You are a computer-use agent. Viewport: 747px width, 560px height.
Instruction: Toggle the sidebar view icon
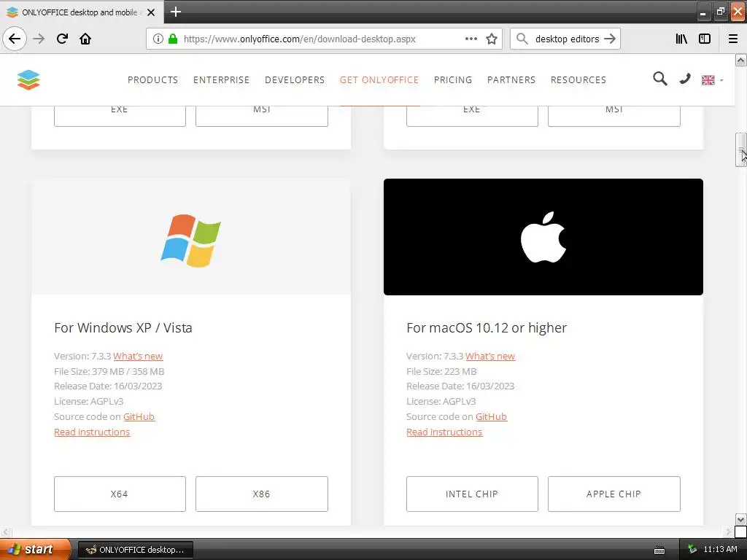(705, 39)
